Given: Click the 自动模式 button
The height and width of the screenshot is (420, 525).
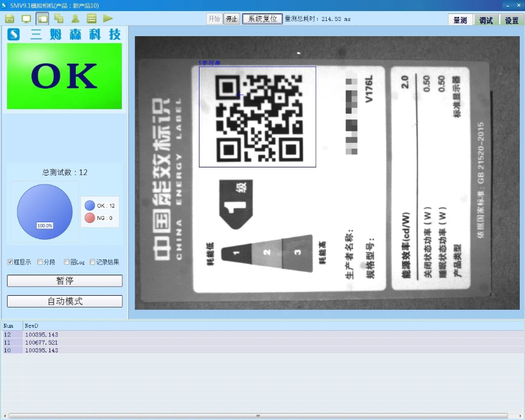Looking at the screenshot, I should pyautogui.click(x=65, y=301).
